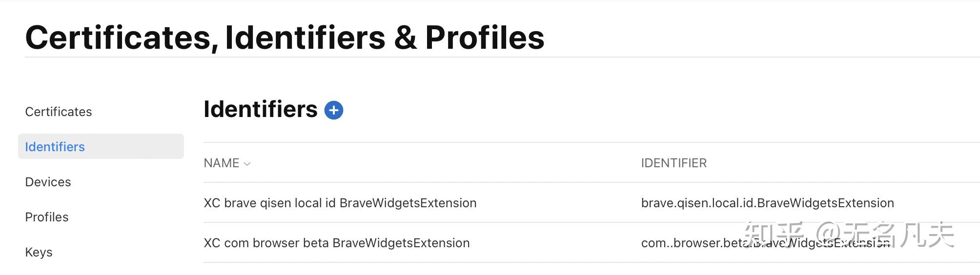980x275 pixels.
Task: Click brave.qisen.local.id.BraveWidgetsExtension identifier value
Action: (x=767, y=203)
